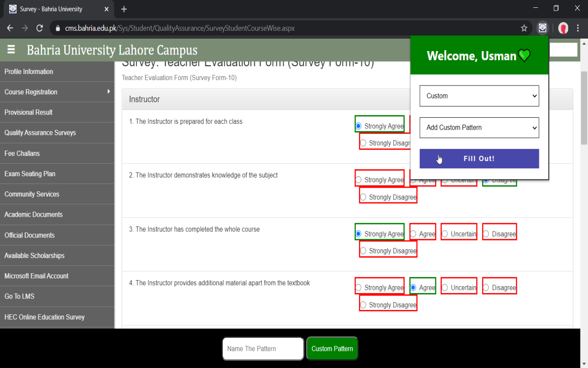
Task: Open Official Documents in sidebar
Action: click(57, 235)
